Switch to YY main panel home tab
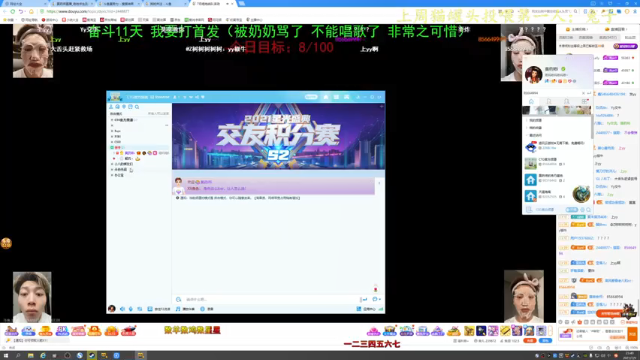Screen dimensions: 640x360 coord(531,101)
